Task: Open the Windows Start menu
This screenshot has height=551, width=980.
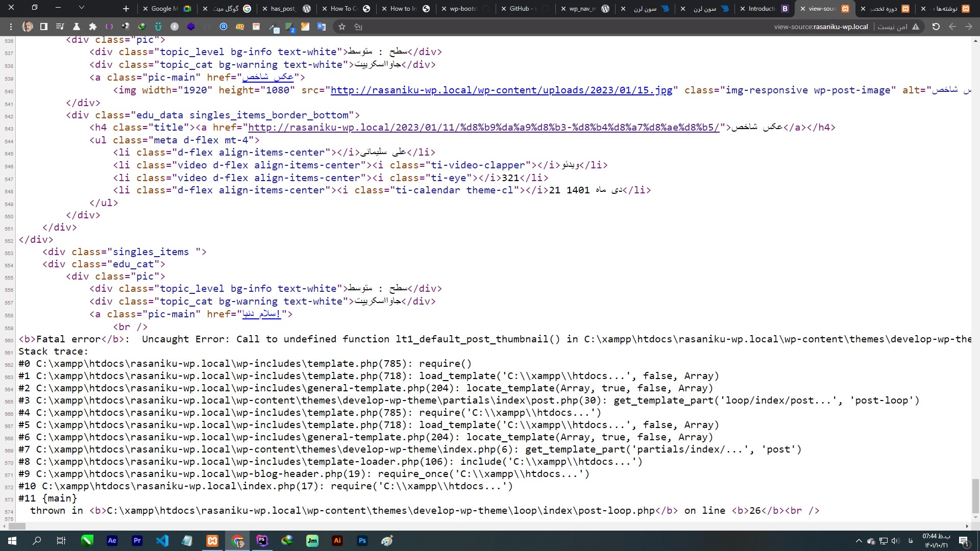Action: click(x=12, y=541)
